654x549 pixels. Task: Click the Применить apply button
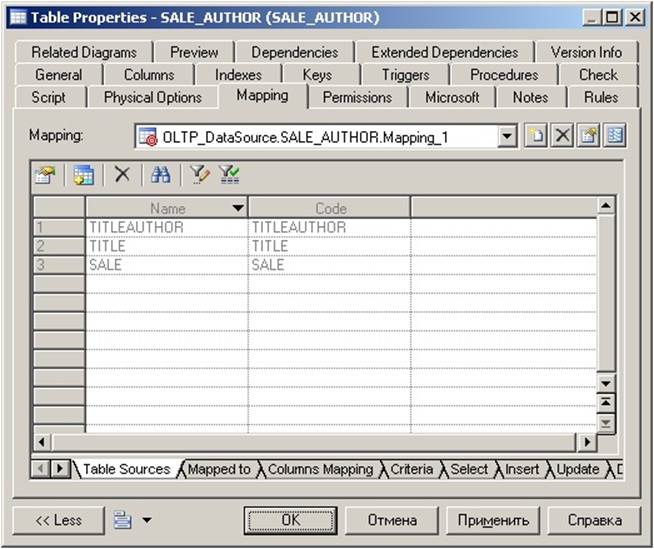[493, 520]
